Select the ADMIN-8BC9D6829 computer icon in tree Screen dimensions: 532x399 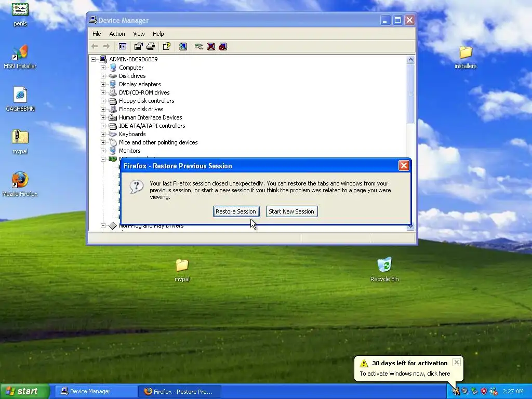[103, 59]
